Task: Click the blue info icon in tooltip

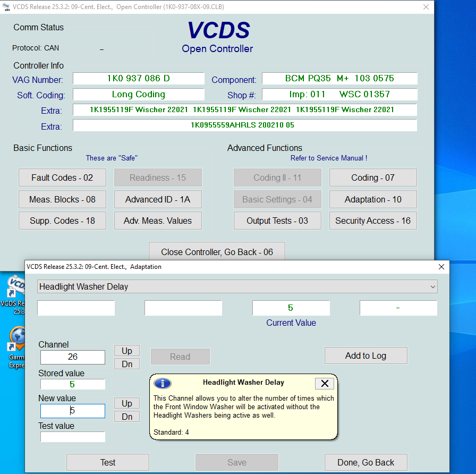Action: (x=162, y=383)
